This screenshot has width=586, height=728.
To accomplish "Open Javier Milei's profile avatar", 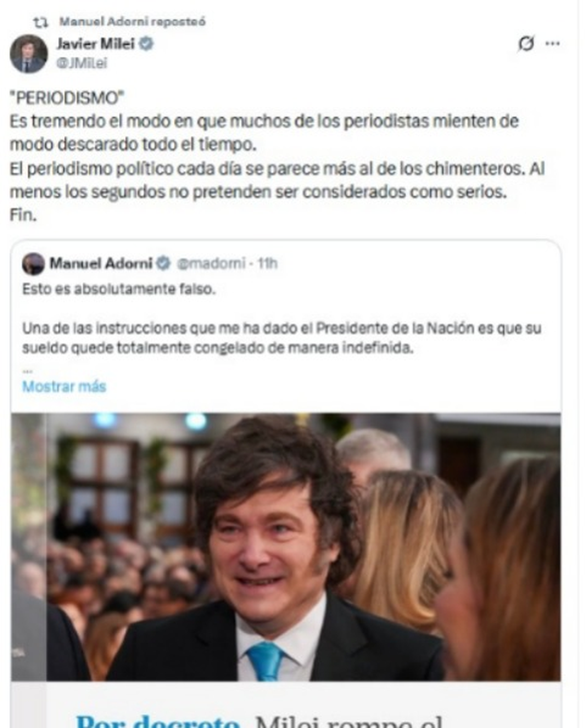I will (x=29, y=54).
